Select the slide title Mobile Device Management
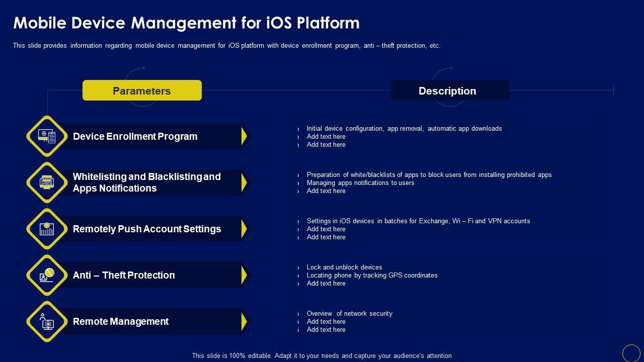The width and height of the screenshot is (644, 362). [x=186, y=23]
